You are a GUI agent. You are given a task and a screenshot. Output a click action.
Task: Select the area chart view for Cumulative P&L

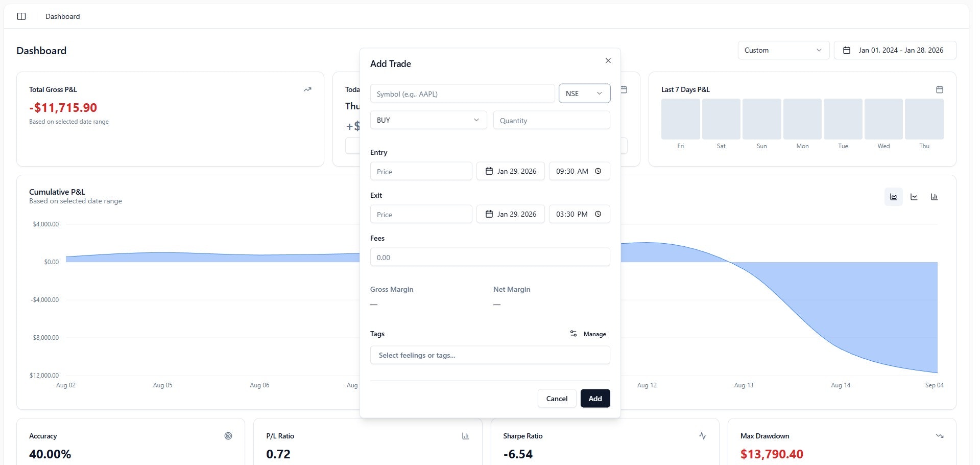coord(893,197)
